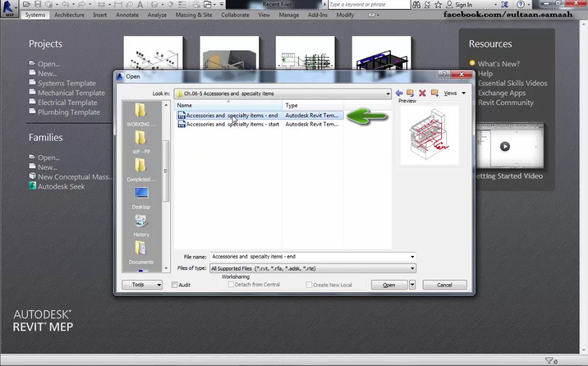Click the Open button in the dialog

tap(389, 285)
